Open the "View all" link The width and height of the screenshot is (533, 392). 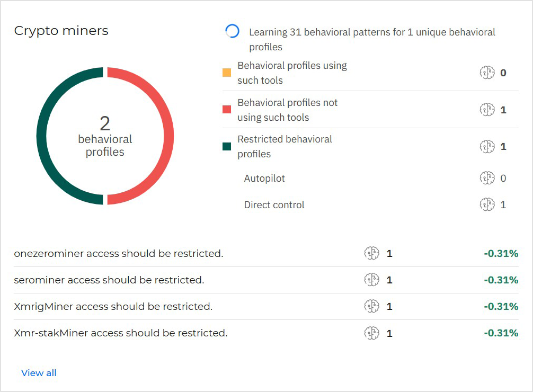pyautogui.click(x=39, y=372)
